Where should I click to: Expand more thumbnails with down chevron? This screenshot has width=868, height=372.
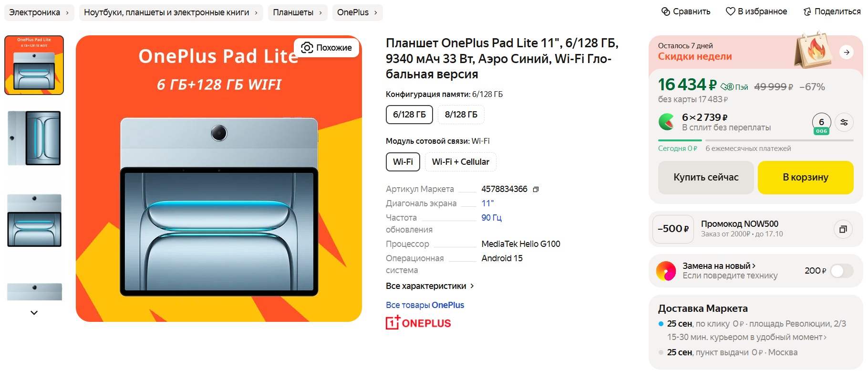click(34, 313)
